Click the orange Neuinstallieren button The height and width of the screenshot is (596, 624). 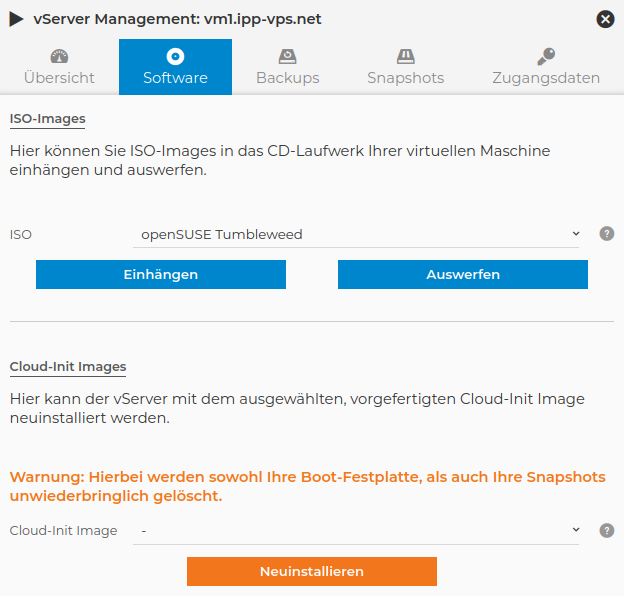click(312, 571)
